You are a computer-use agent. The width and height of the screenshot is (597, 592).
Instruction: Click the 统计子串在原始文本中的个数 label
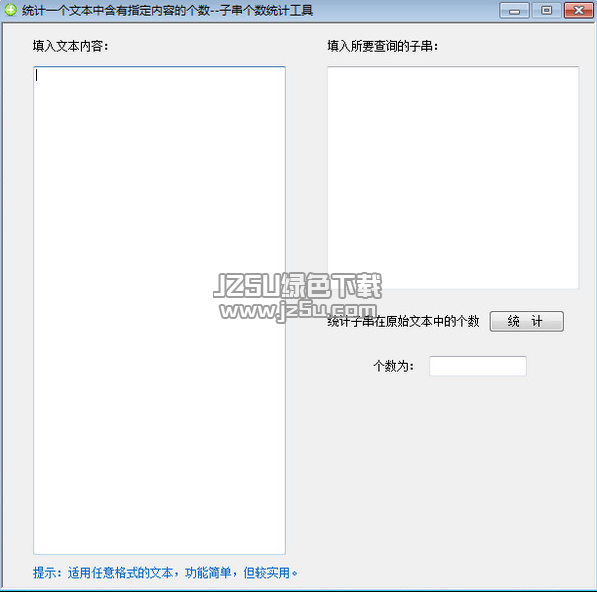tap(403, 321)
